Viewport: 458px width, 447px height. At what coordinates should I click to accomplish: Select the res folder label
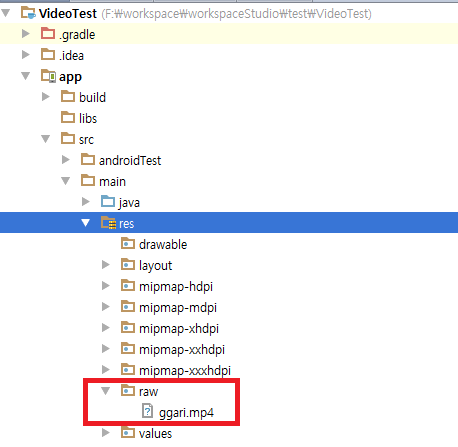click(126, 224)
